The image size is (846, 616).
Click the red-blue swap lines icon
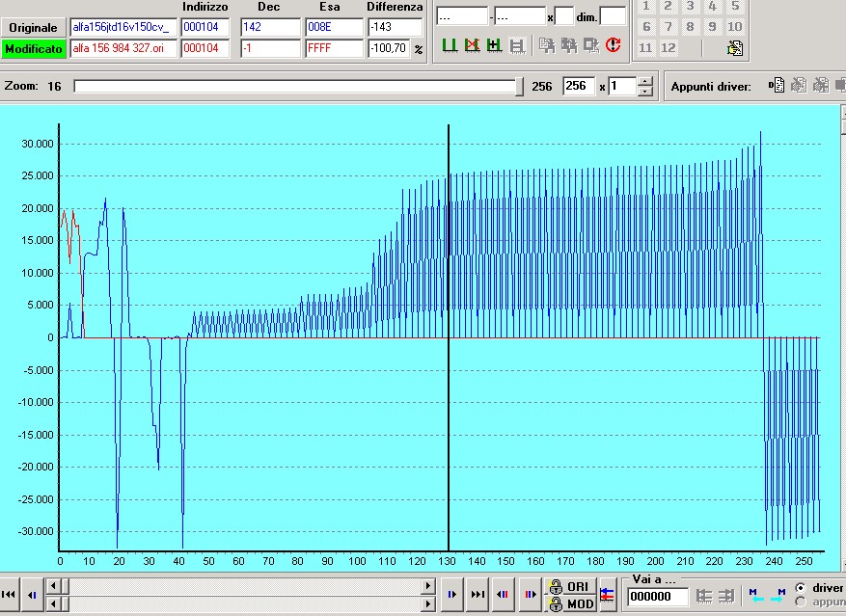[x=607, y=595]
